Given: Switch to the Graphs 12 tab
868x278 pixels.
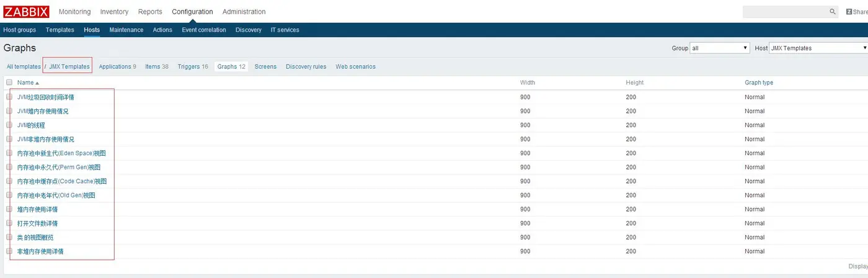Looking at the screenshot, I should coord(231,66).
